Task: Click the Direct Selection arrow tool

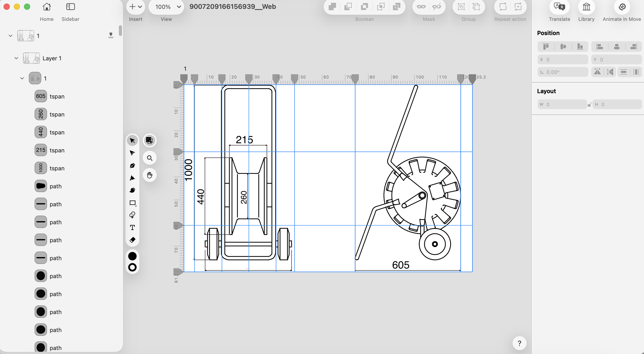Action: [x=132, y=153]
